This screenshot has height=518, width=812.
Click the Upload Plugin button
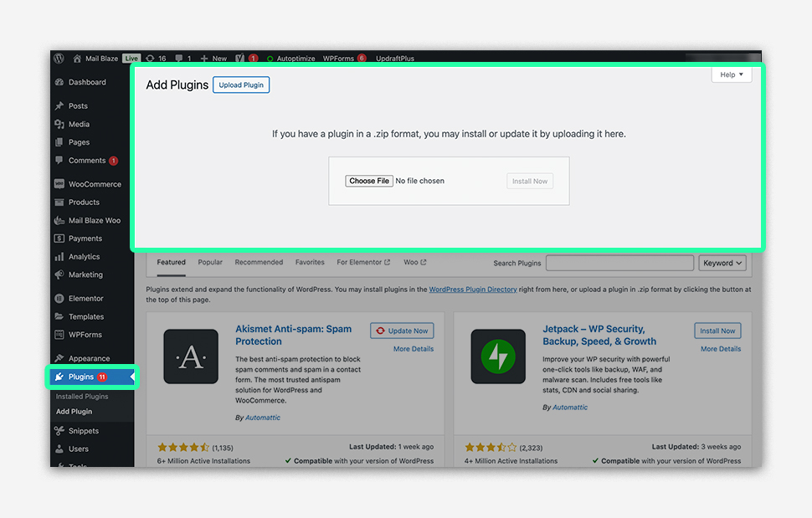(x=241, y=85)
